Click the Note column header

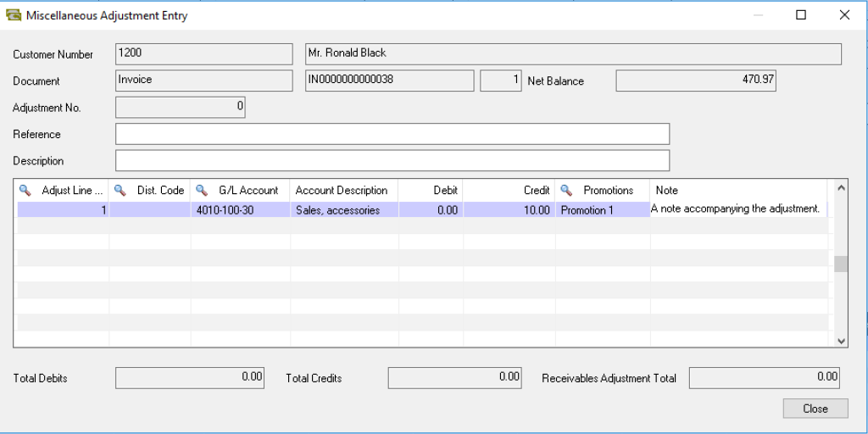click(x=738, y=191)
